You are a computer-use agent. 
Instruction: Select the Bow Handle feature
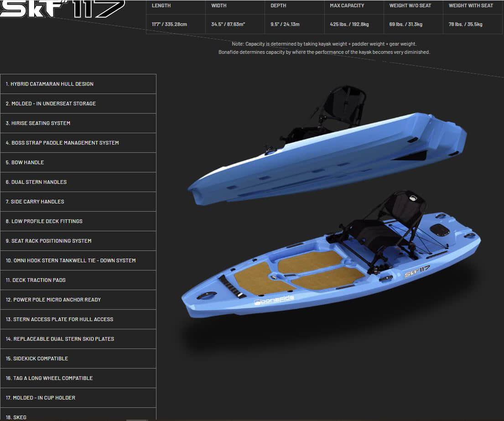pyautogui.click(x=78, y=162)
